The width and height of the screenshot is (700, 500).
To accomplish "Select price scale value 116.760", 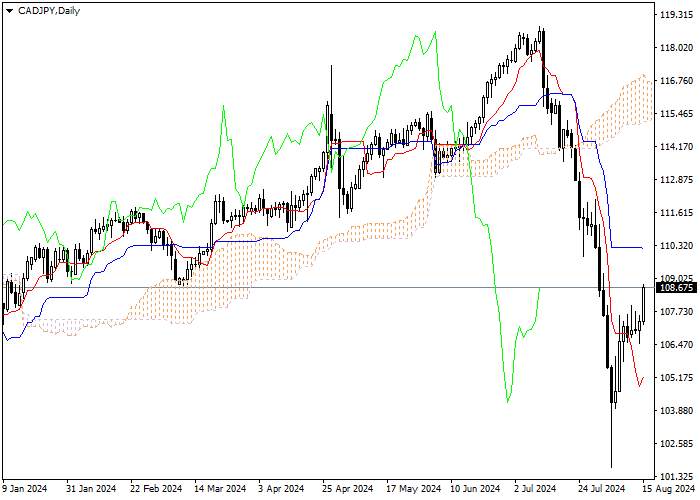I will 676,81.
